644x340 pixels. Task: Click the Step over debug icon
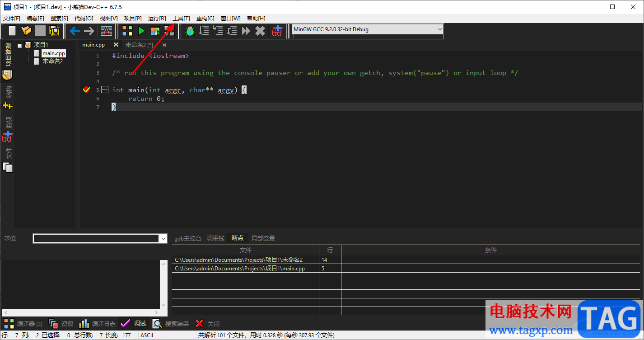coord(204,31)
